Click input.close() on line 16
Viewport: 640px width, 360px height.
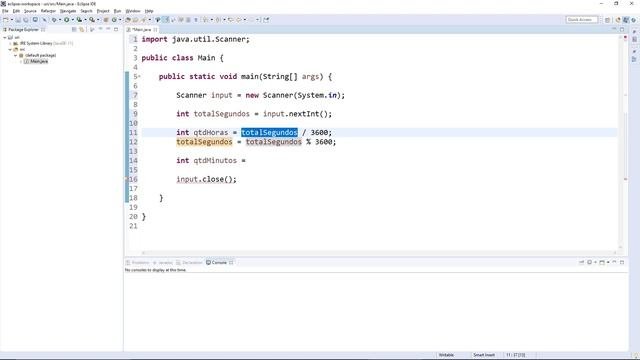point(206,179)
